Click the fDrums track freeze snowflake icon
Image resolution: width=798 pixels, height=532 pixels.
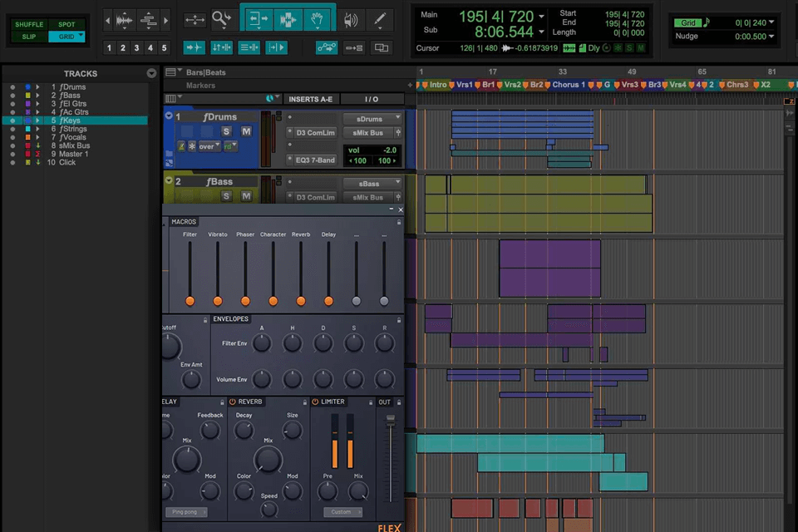pyautogui.click(x=191, y=146)
